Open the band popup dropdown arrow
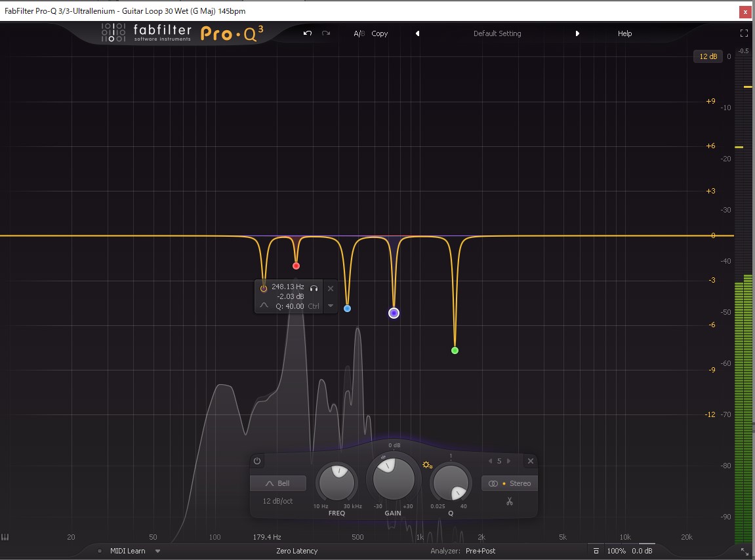Screen dimensions: 755x560 click(331, 306)
